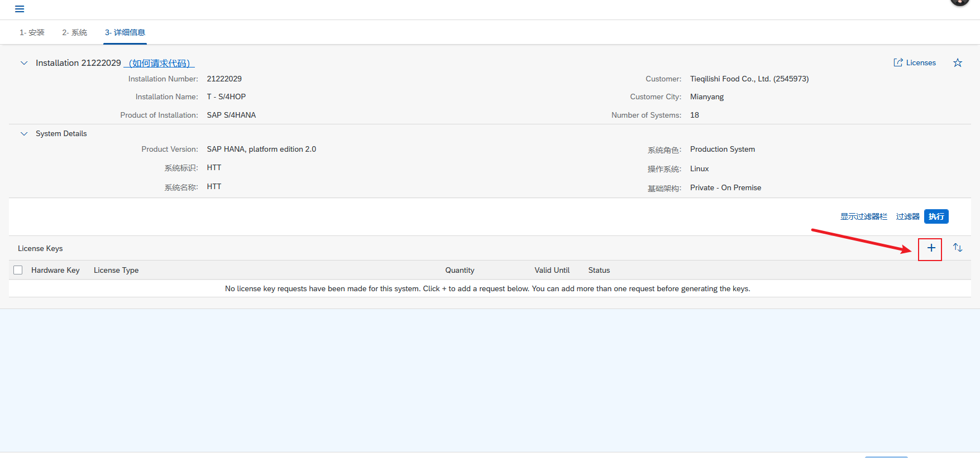Add a new license key request

(931, 248)
